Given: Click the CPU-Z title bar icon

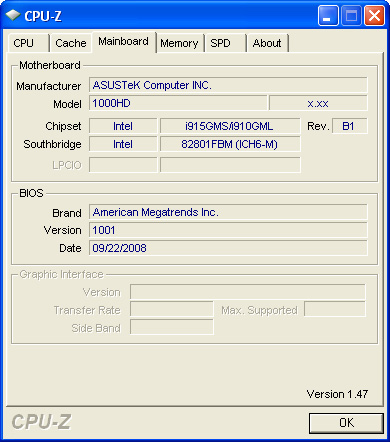Looking at the screenshot, I should pyautogui.click(x=13, y=15).
